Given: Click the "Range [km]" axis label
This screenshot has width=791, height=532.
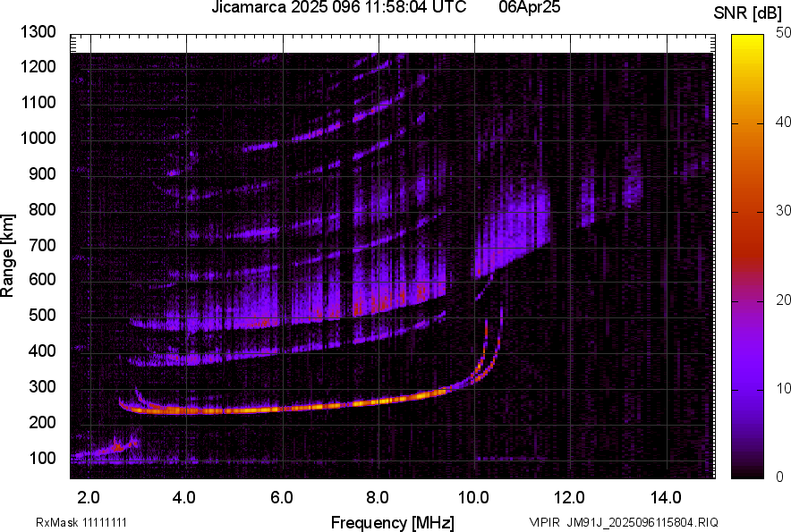Looking at the screenshot, I should tap(7, 255).
